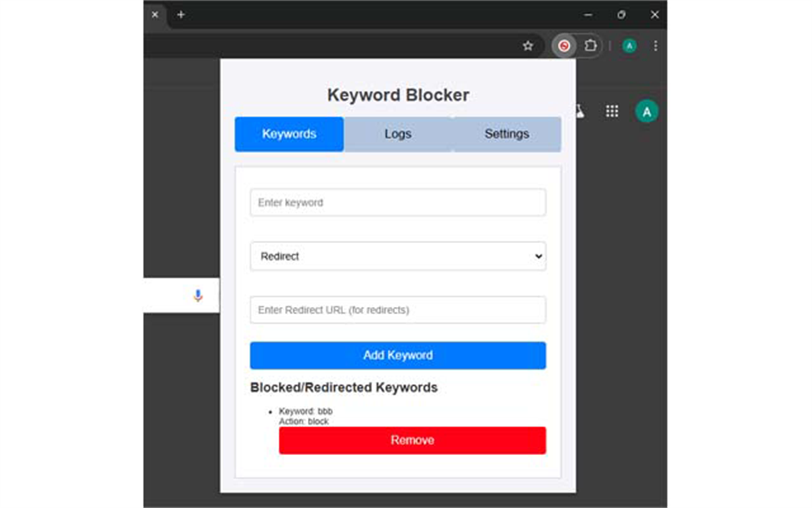Open the Keyword Blocker extension icon
Screen dimensions: 812x508
click(564, 46)
